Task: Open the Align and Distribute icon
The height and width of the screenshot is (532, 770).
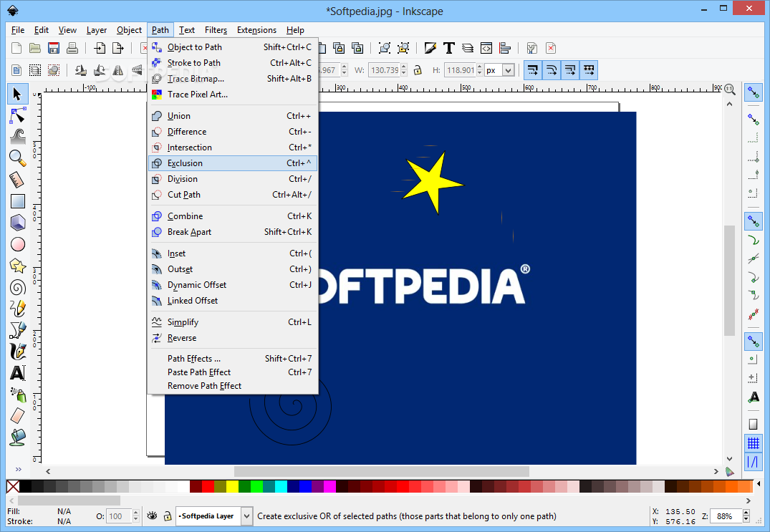Action: 505,48
